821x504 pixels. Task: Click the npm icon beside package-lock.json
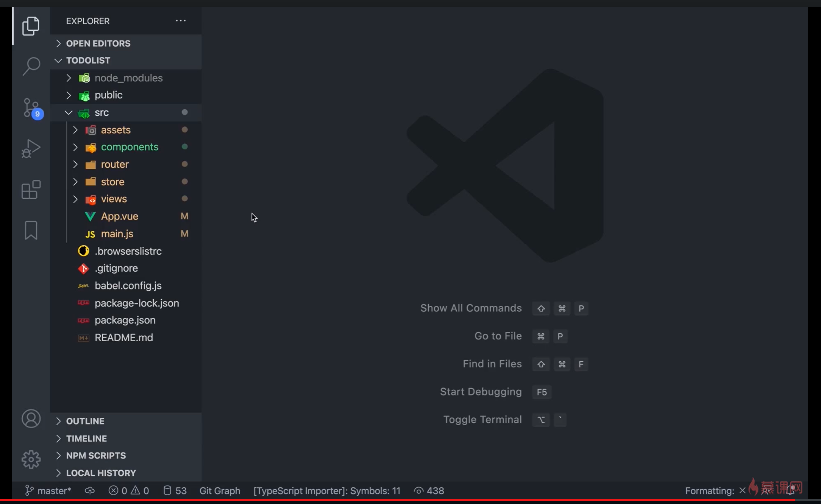pos(83,303)
